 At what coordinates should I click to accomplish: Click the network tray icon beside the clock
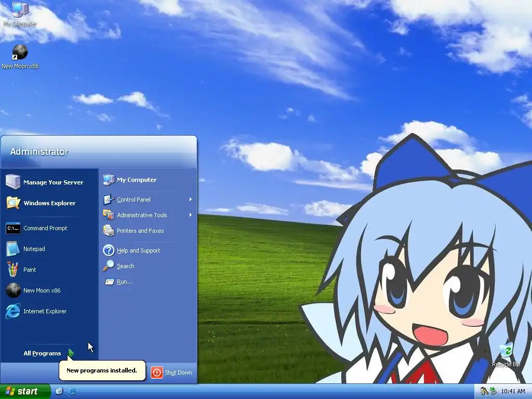click(494, 391)
